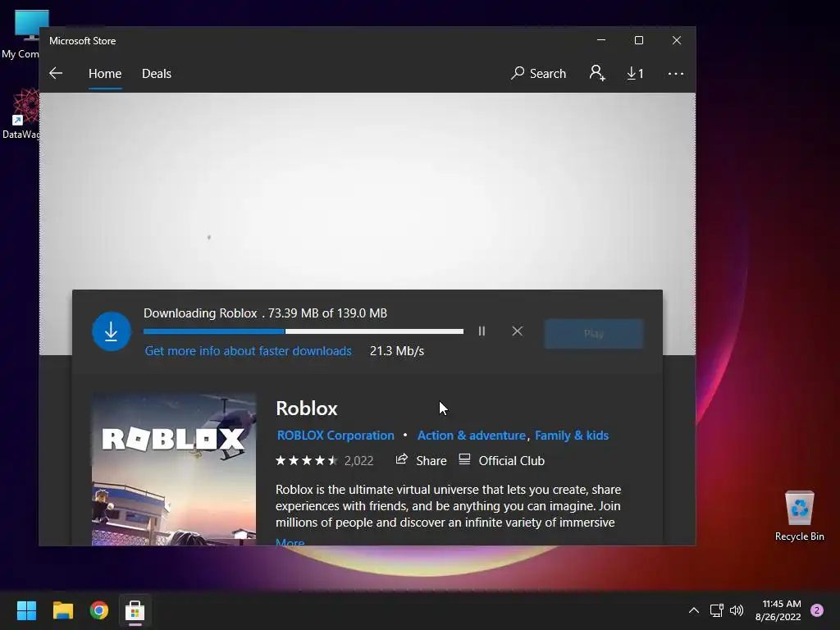Open the Windows Start menu
This screenshot has height=630, width=840.
point(26,610)
